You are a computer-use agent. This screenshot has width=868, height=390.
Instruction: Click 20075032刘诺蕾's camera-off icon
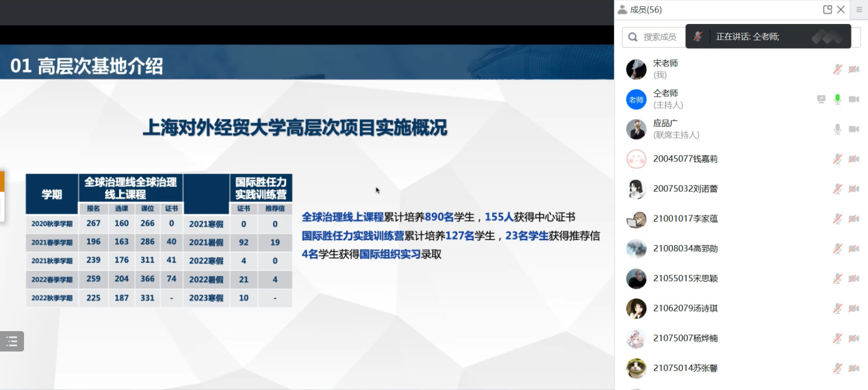click(854, 189)
